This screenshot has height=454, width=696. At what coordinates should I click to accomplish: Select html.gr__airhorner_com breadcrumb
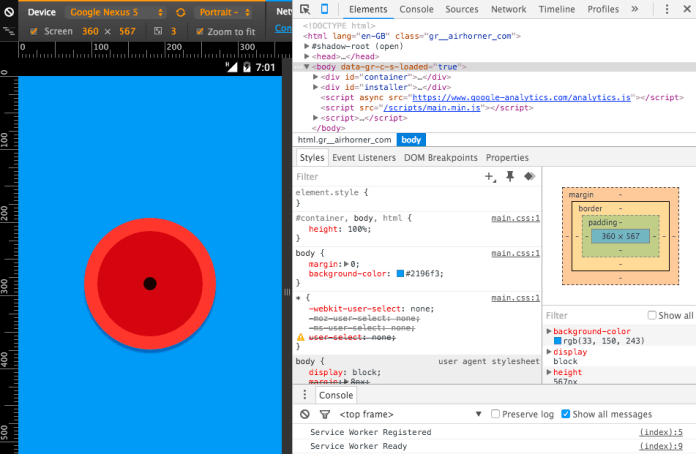click(x=344, y=140)
